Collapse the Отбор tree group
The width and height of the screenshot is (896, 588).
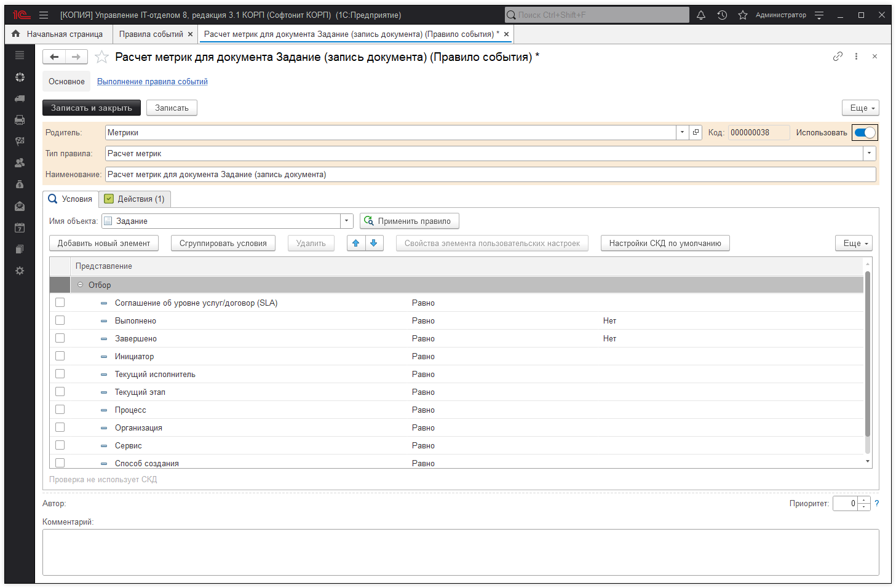tap(80, 285)
